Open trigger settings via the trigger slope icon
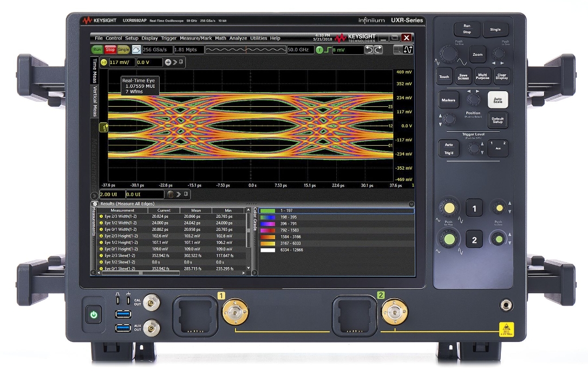Viewport: 588px width, 375px height. pos(326,49)
